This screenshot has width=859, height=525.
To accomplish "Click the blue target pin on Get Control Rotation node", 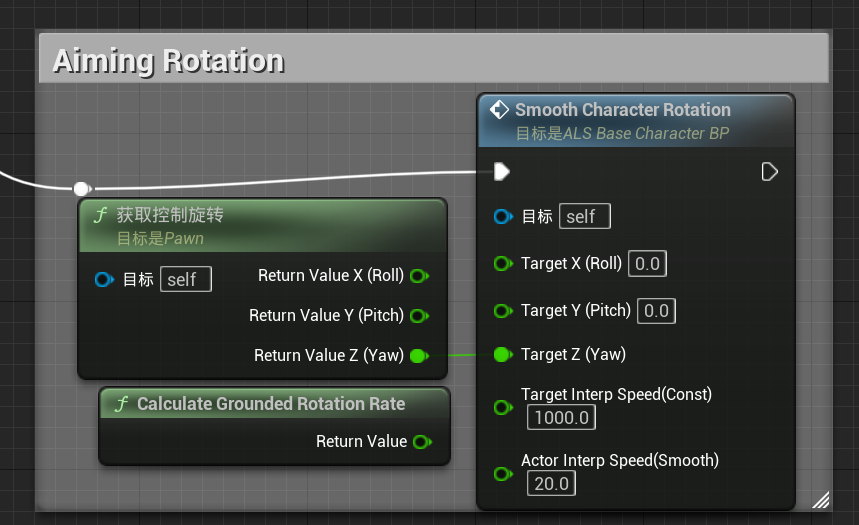I will coord(104,279).
